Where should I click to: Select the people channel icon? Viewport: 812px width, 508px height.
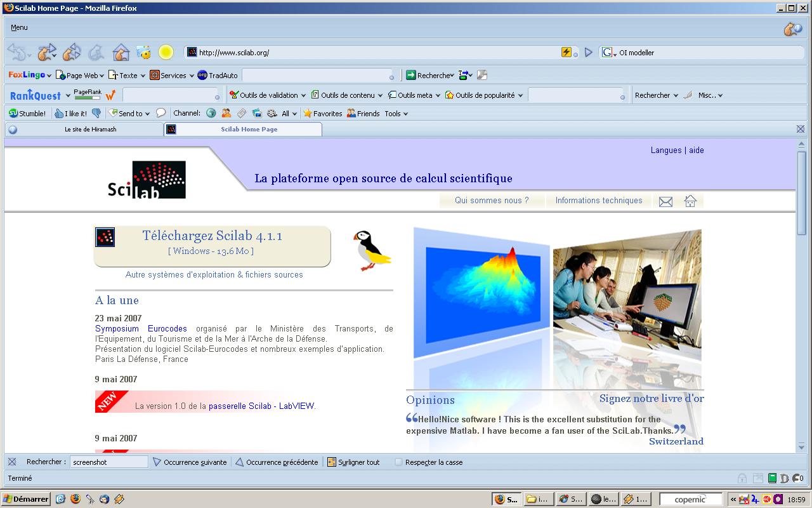226,113
